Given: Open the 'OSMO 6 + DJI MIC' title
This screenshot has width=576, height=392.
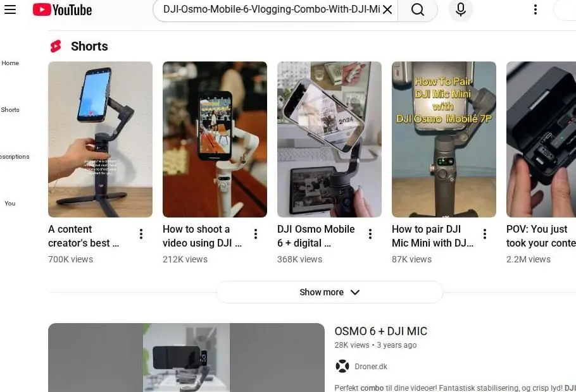Looking at the screenshot, I should click(x=381, y=331).
